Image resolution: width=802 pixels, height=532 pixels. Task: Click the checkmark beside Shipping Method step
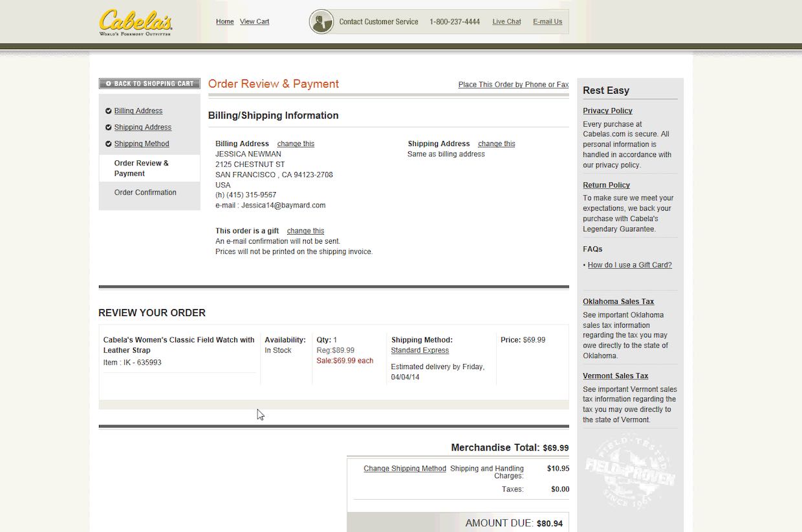pos(109,144)
